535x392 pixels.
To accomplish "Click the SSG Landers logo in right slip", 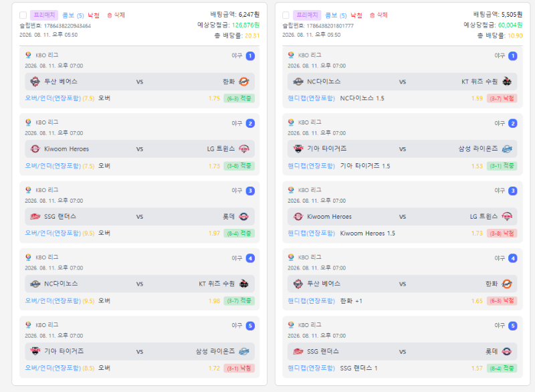I will click(x=298, y=351).
